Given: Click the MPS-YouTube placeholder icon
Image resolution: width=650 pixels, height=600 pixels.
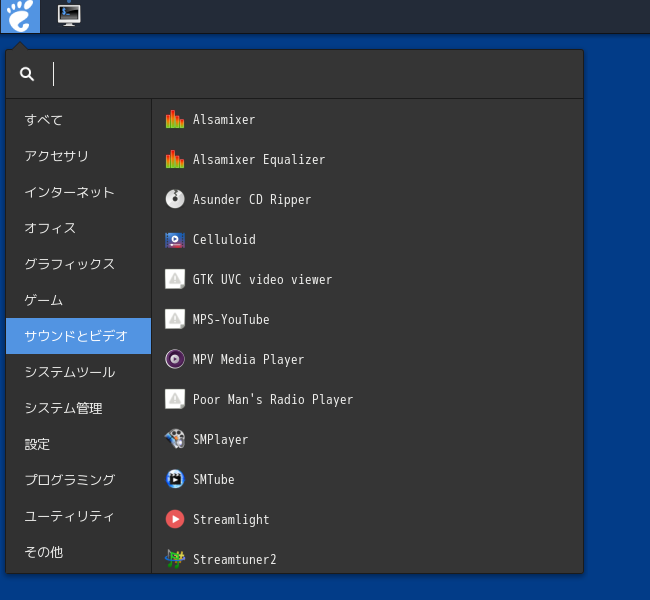Looking at the screenshot, I should (x=175, y=319).
